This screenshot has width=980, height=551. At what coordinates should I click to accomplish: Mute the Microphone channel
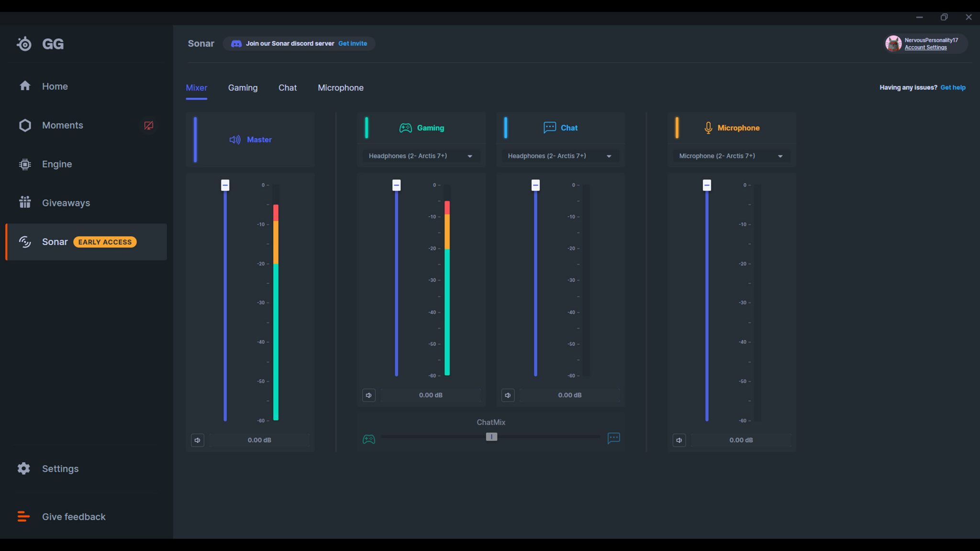pyautogui.click(x=679, y=440)
